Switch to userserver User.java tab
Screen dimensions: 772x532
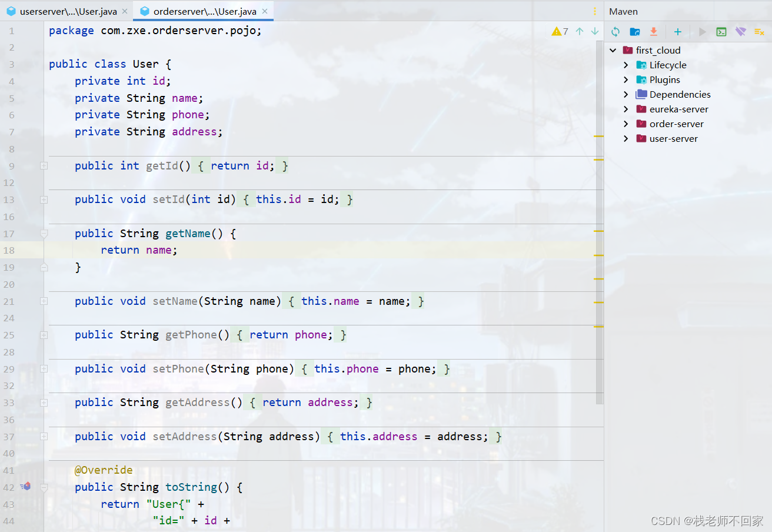(x=67, y=11)
